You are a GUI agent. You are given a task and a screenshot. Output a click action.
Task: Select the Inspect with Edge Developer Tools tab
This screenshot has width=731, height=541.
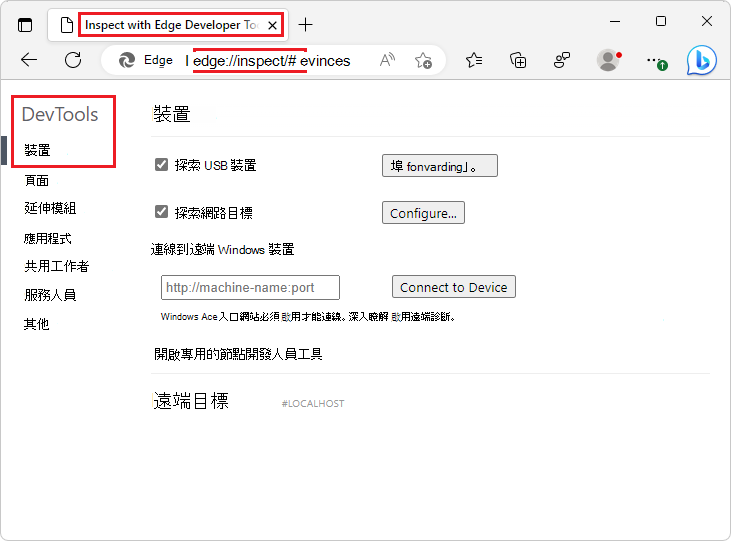pos(168,25)
